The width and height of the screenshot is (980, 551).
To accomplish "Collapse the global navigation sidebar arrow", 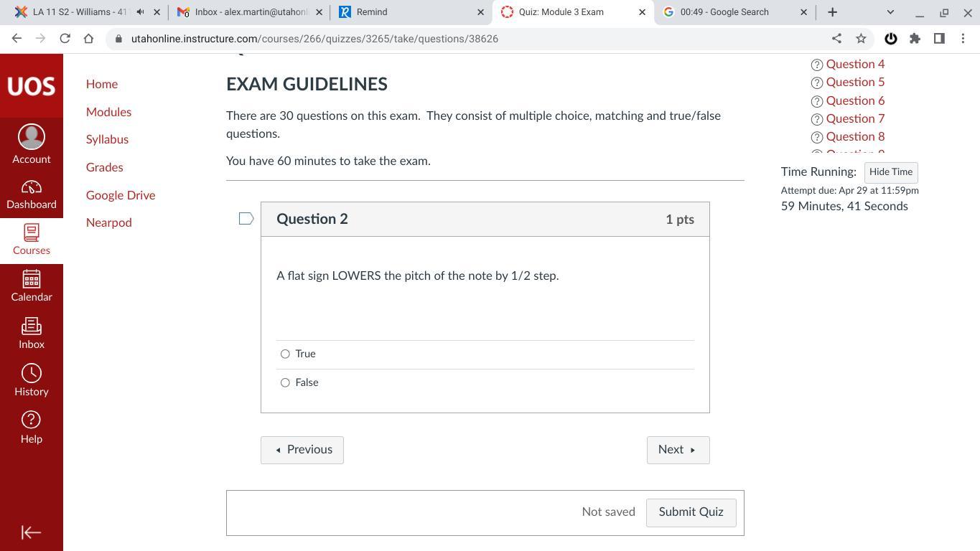I will (x=31, y=532).
